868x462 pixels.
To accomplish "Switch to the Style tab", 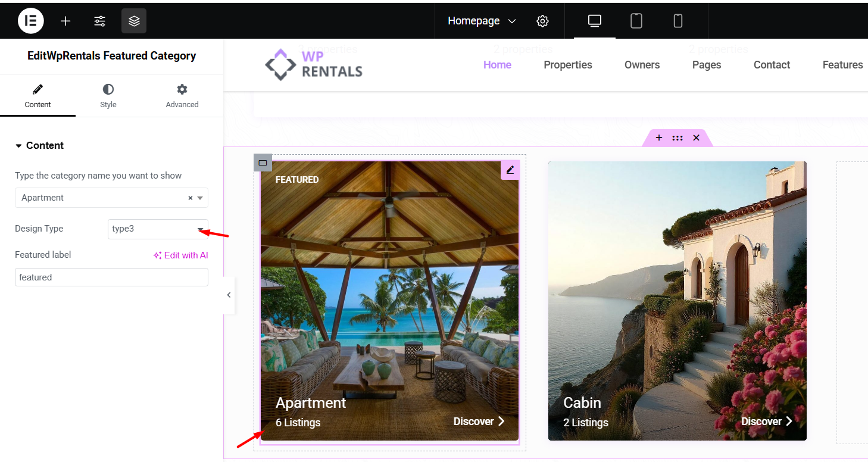I will click(108, 96).
